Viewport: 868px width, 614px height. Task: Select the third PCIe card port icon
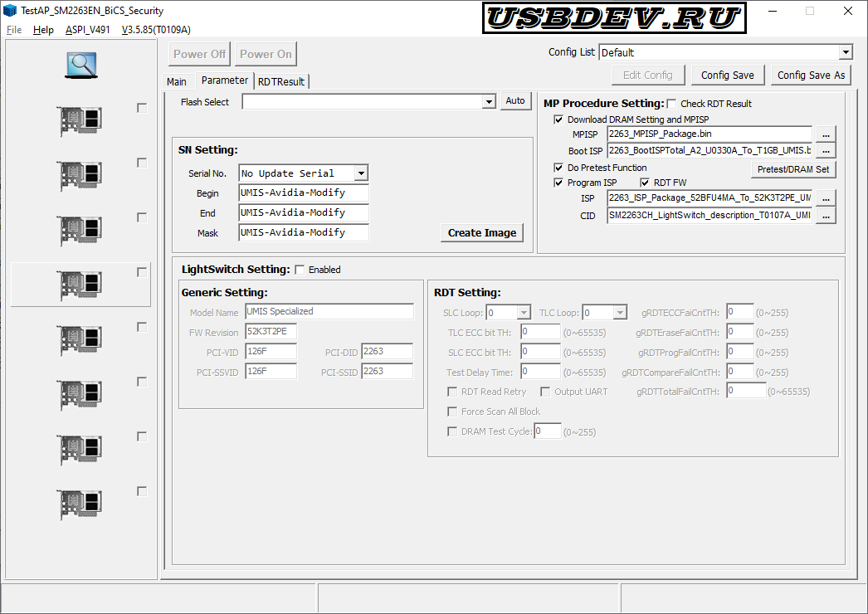[80, 231]
